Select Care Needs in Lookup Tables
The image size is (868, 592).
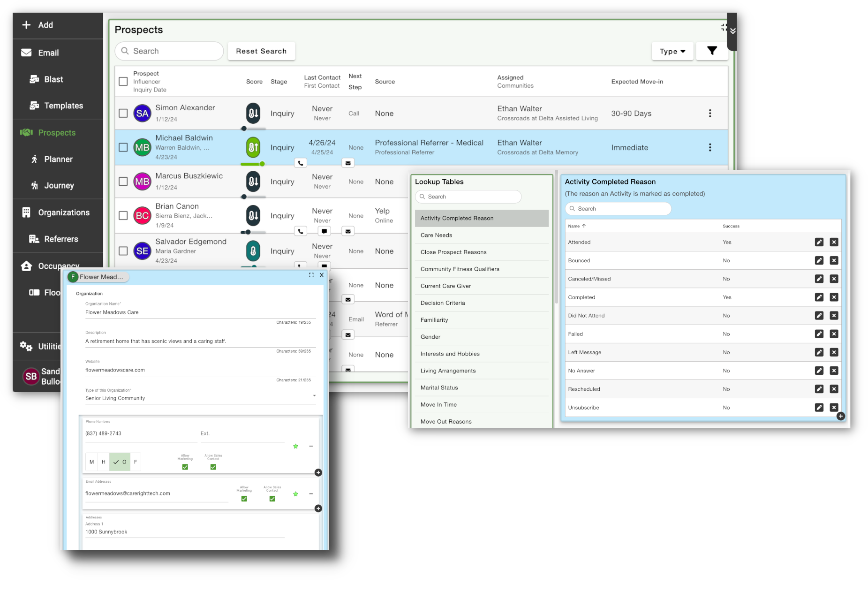coord(436,235)
